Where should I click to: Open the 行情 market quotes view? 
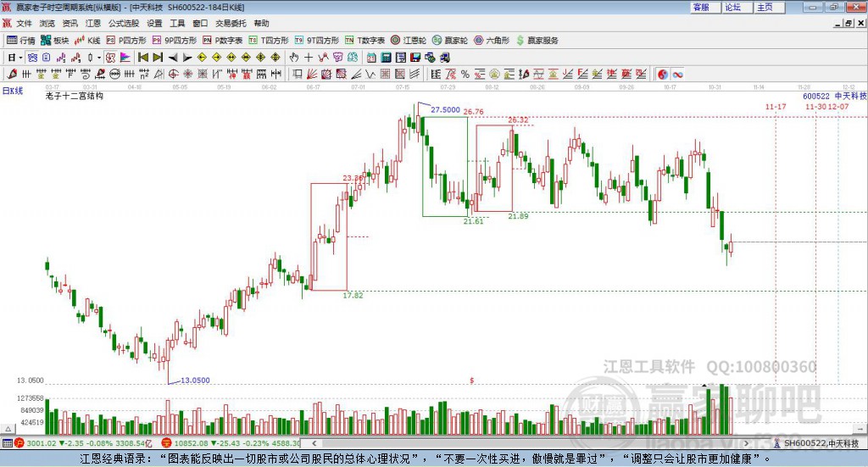click(21, 41)
